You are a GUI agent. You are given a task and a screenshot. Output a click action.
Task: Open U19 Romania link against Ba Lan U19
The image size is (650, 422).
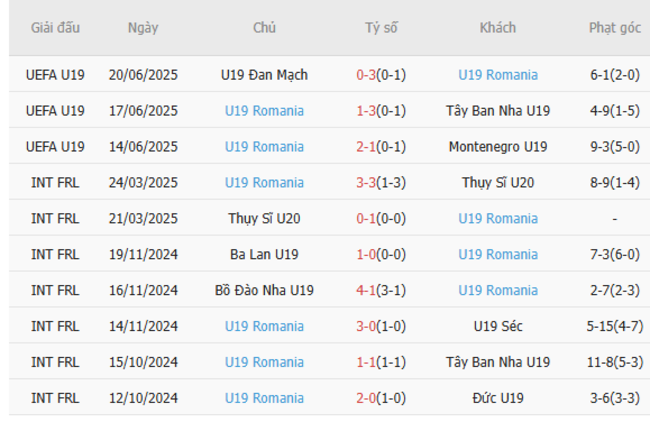(x=497, y=255)
